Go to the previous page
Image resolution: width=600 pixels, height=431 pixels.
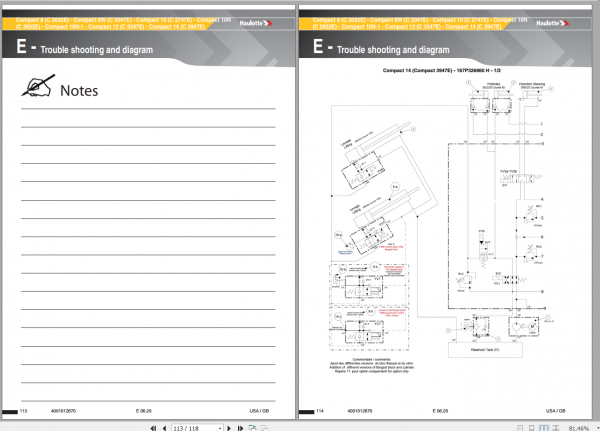[x=165, y=428]
